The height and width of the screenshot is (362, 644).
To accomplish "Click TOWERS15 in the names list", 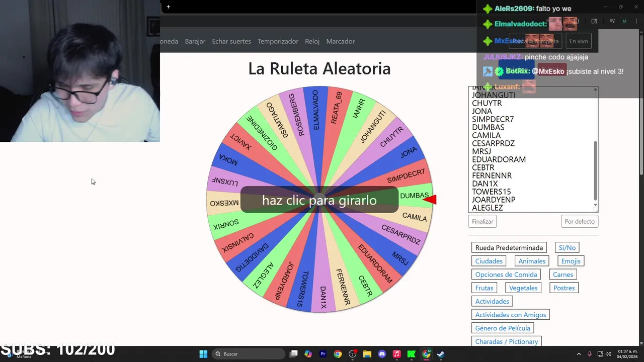I will point(491,192).
